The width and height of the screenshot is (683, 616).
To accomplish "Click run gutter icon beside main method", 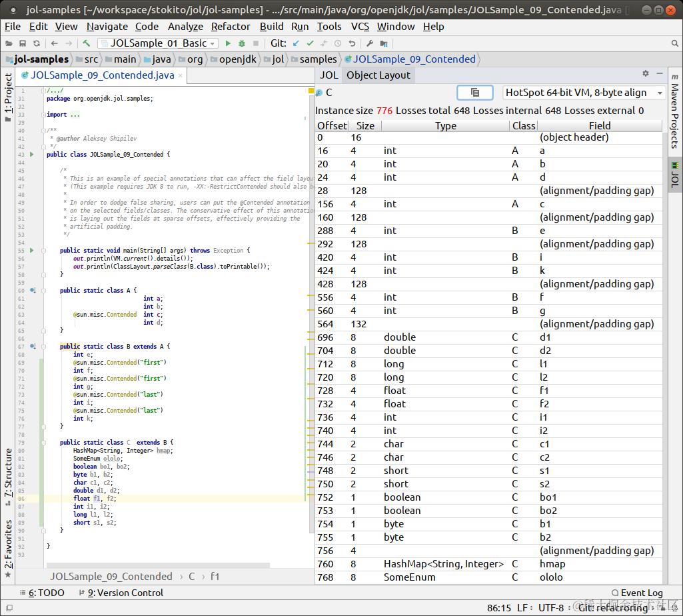I will pos(31,250).
